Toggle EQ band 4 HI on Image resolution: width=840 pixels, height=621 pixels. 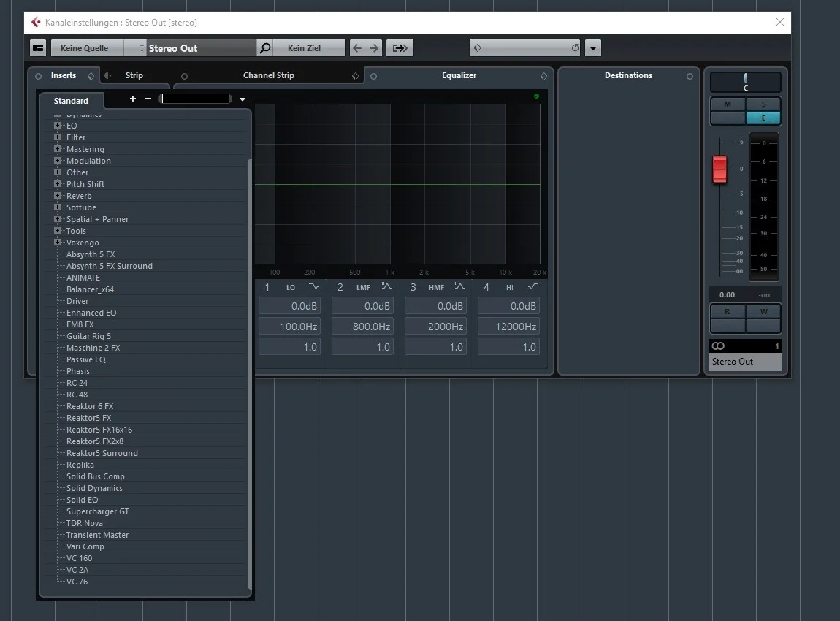click(486, 287)
